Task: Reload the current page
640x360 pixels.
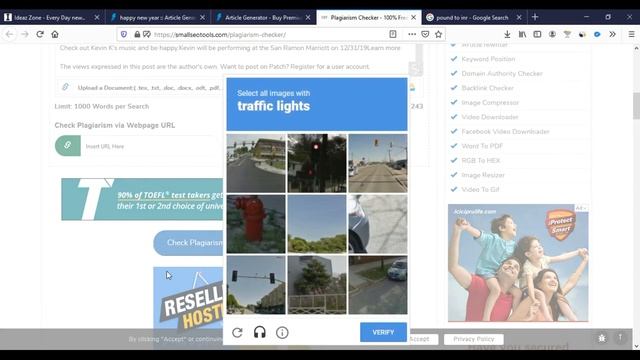Action: point(40,35)
